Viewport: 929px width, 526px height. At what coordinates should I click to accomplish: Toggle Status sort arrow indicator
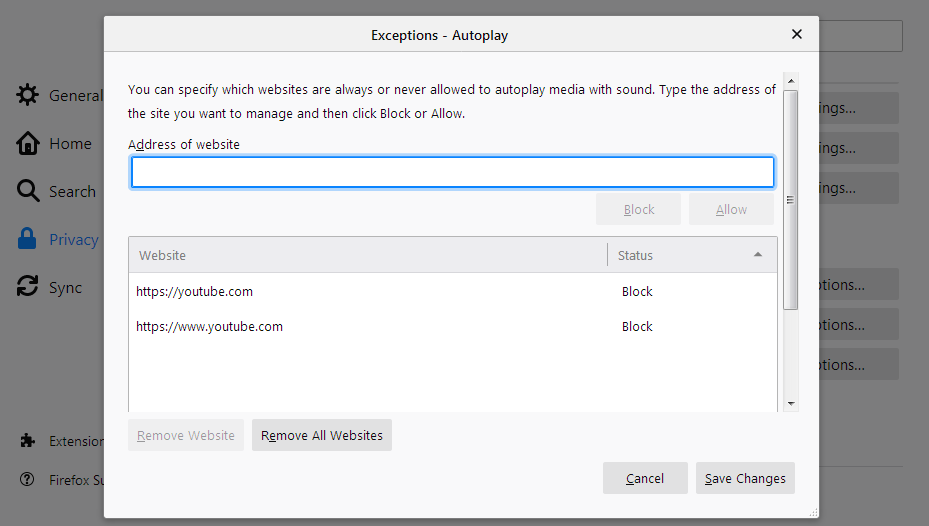point(758,255)
